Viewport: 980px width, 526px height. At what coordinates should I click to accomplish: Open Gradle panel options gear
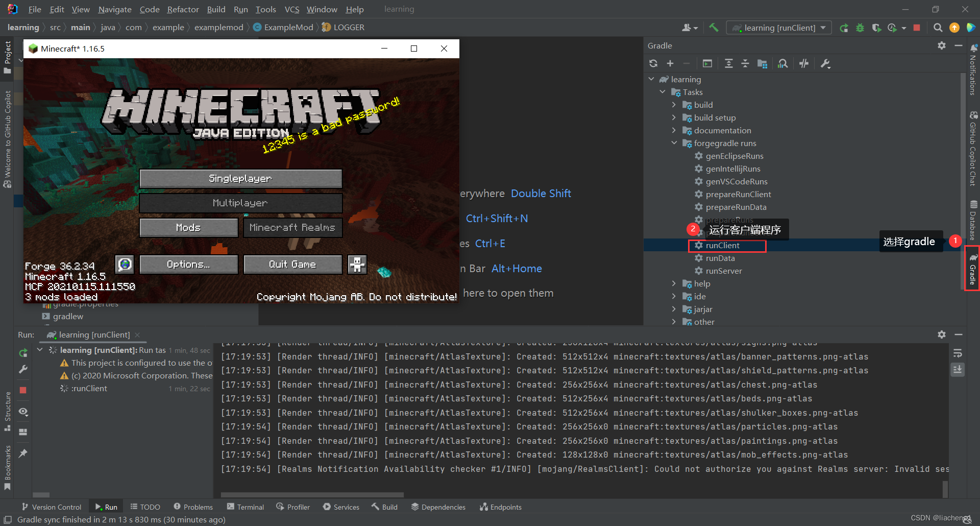(942, 45)
